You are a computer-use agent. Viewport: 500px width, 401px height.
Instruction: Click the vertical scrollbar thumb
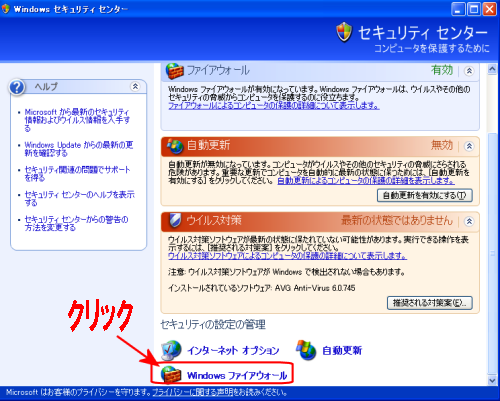(492, 253)
